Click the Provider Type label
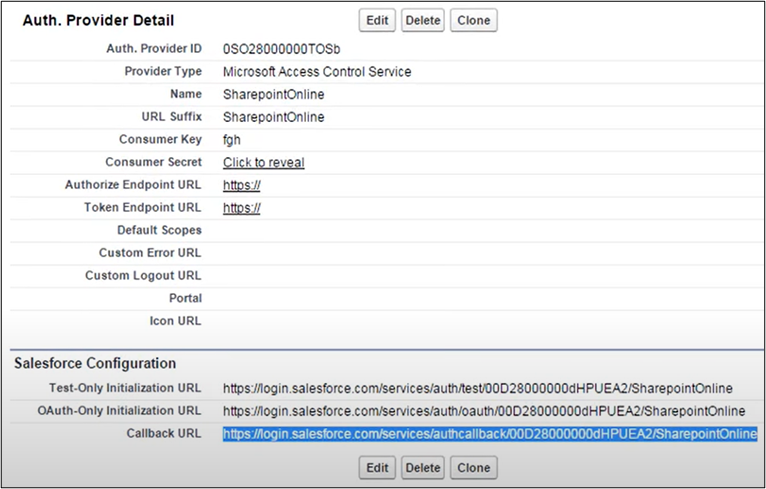The height and width of the screenshot is (489, 766). click(x=163, y=71)
